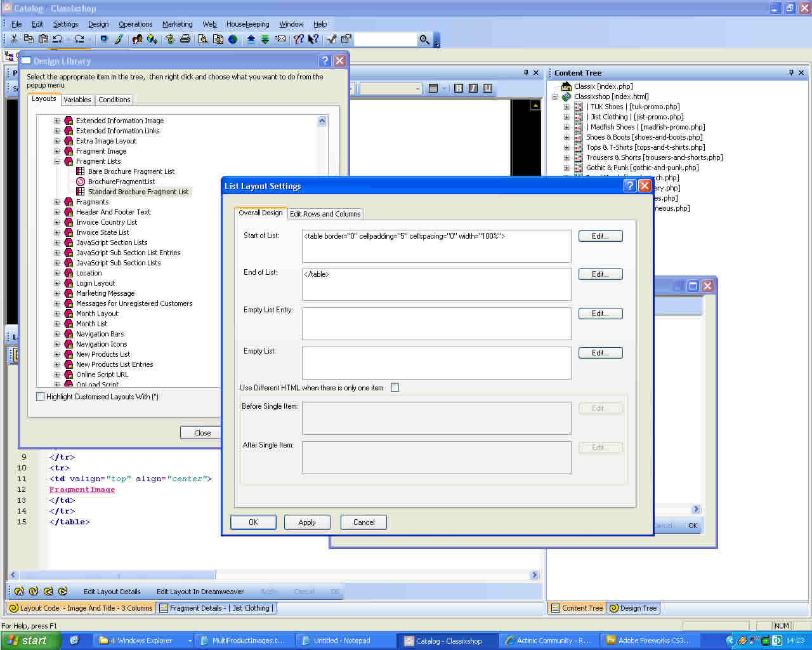Click the envelope mail icon in toolbar
This screenshot has width=812, height=650.
point(280,39)
